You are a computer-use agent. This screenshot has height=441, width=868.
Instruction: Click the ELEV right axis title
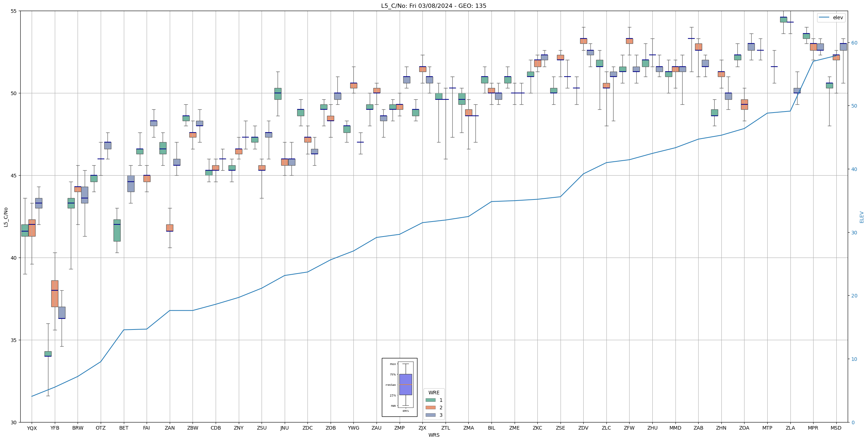(862, 217)
